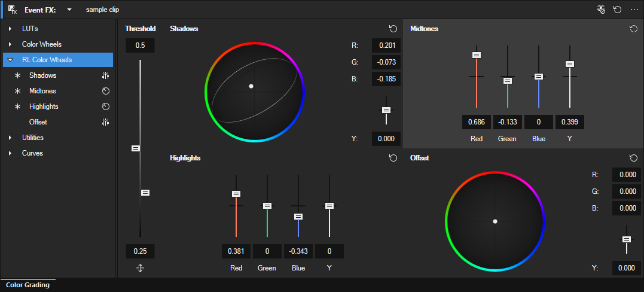The width and height of the screenshot is (644, 292).
Task: Collapse the RL Color Wheels section
Action: point(10,60)
